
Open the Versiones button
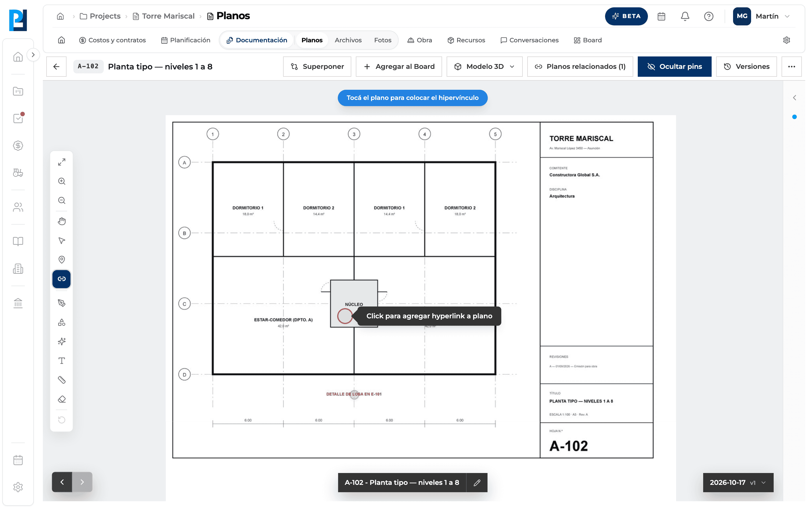coord(747,67)
